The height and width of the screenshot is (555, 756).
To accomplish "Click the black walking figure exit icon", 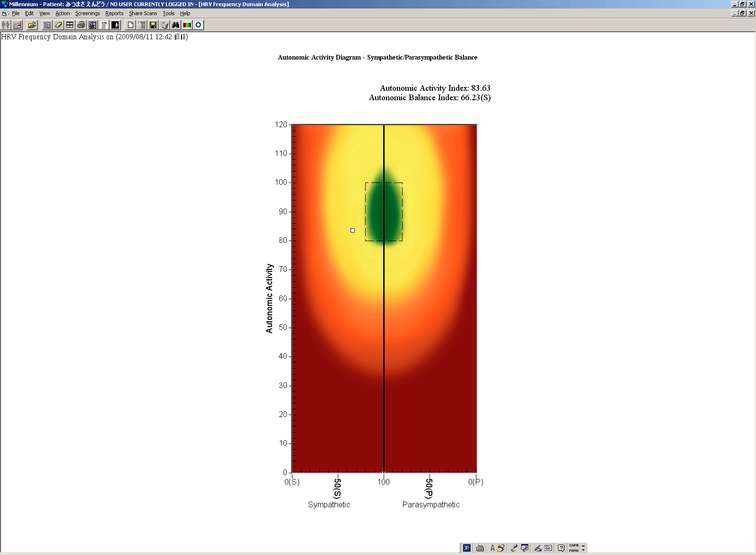I will pyautogui.click(x=115, y=25).
